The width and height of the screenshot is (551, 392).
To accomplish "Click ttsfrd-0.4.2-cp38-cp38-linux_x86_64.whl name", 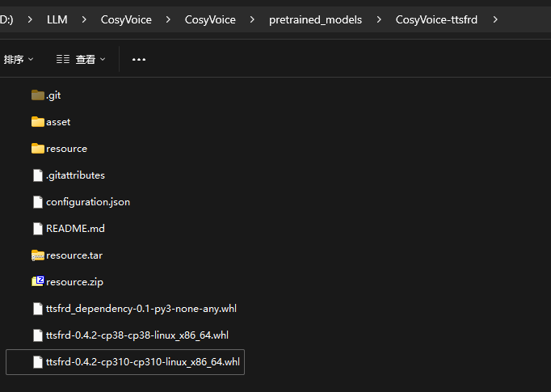I will pyautogui.click(x=137, y=335).
